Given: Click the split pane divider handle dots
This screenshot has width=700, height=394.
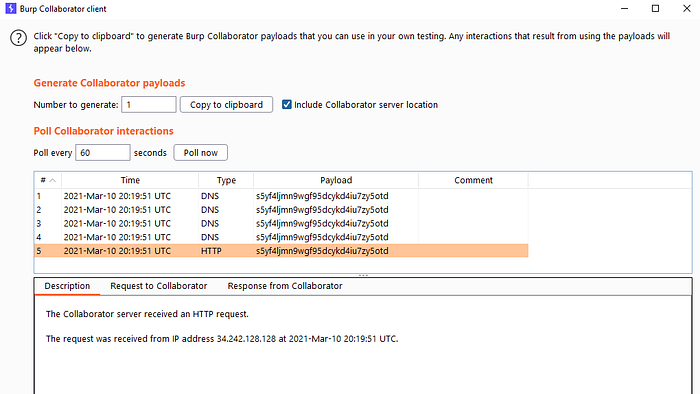Looking at the screenshot, I should (363, 275).
